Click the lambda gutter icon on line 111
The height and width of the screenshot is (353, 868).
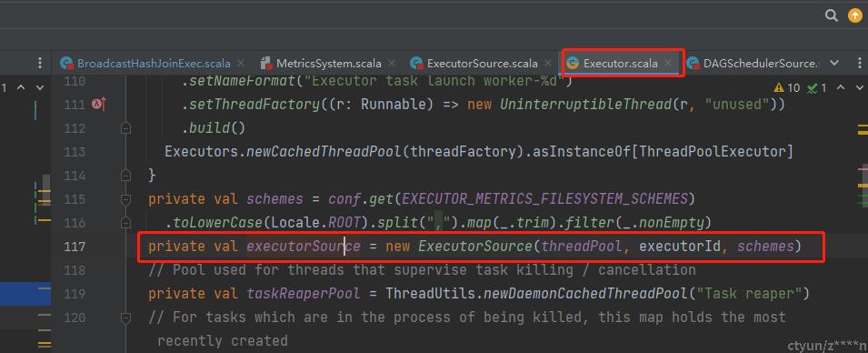click(x=98, y=105)
